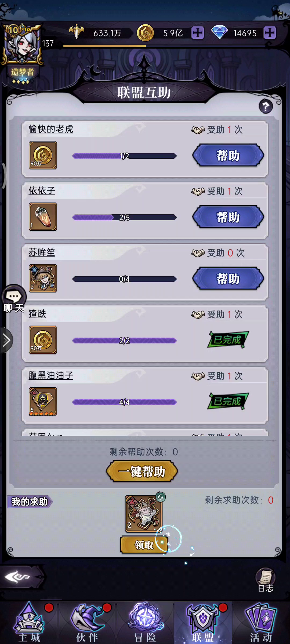Image resolution: width=290 pixels, height=644 pixels.
Task: Add gold coins with plus icon
Action: point(198,33)
